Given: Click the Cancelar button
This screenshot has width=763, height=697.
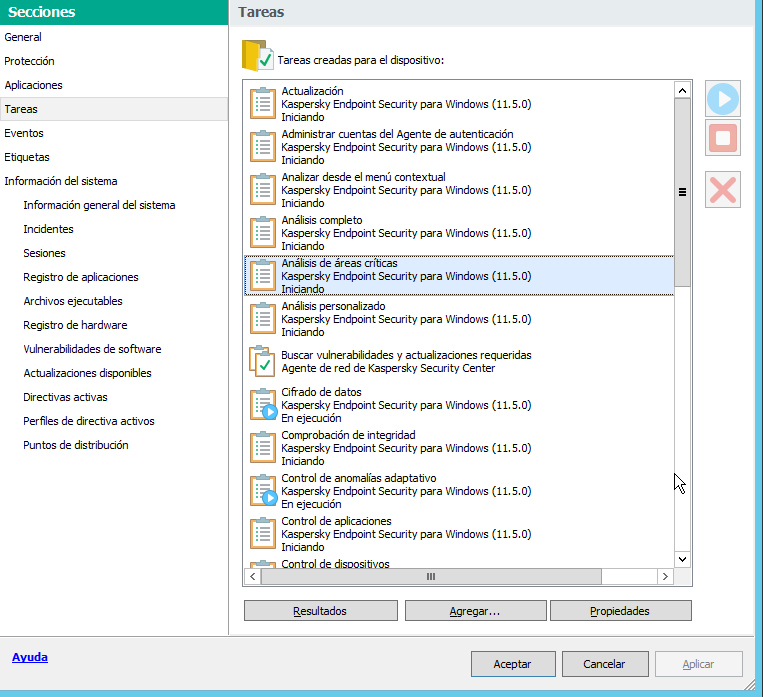Looking at the screenshot, I should 605,664.
